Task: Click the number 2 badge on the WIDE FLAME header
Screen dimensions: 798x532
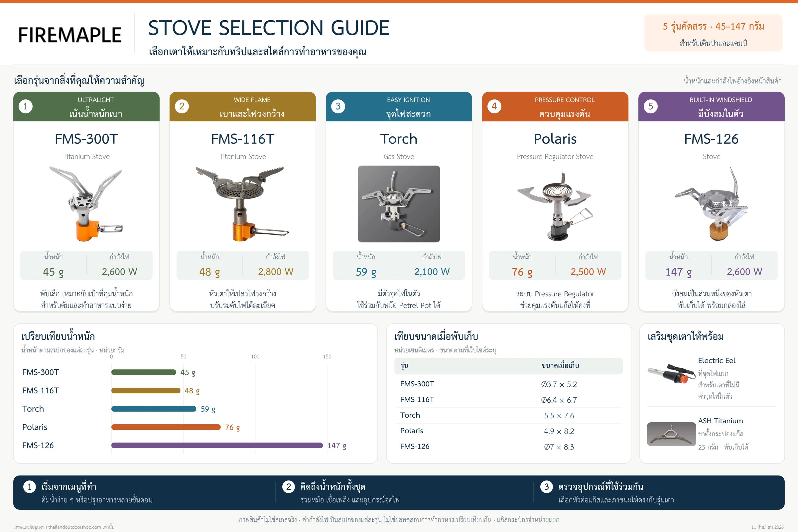Action: pyautogui.click(x=182, y=106)
